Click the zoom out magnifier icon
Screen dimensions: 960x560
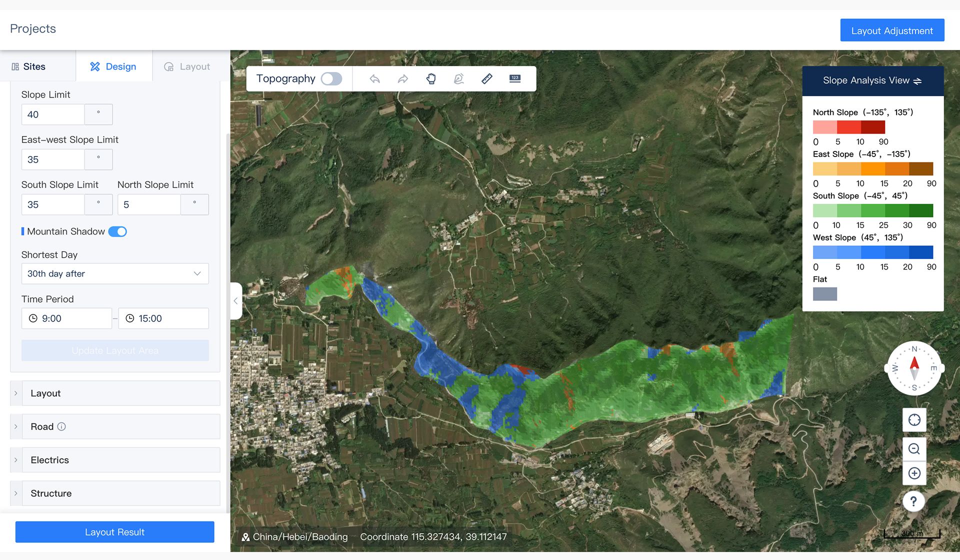point(914,449)
